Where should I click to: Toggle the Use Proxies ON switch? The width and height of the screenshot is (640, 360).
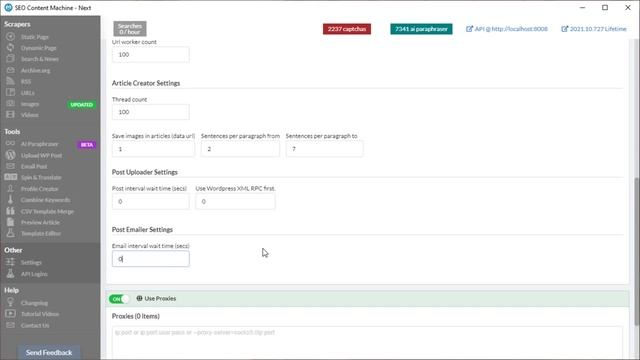click(119, 299)
